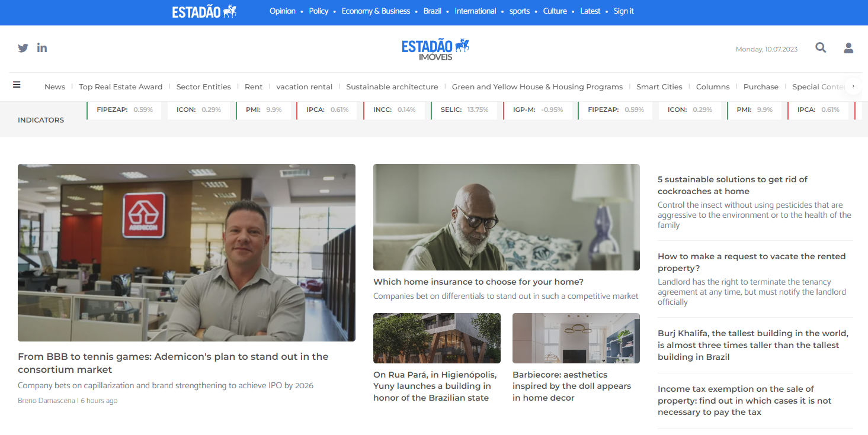Click the user account icon
Viewport: 868px width, 435px height.
click(848, 47)
